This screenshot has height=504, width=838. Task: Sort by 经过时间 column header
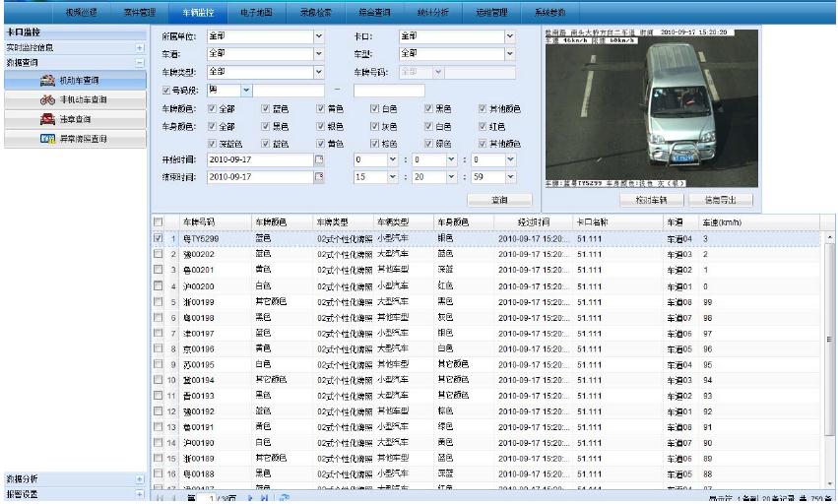click(x=533, y=221)
